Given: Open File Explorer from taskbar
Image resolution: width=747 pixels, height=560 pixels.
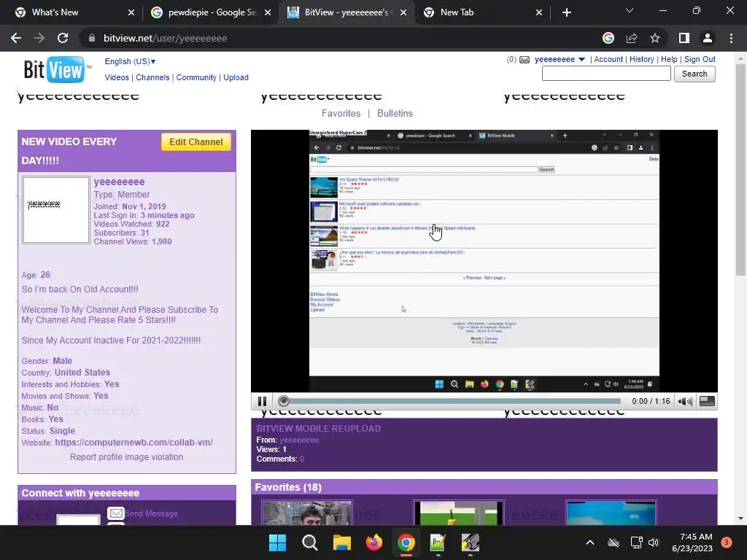Looking at the screenshot, I should 341,542.
